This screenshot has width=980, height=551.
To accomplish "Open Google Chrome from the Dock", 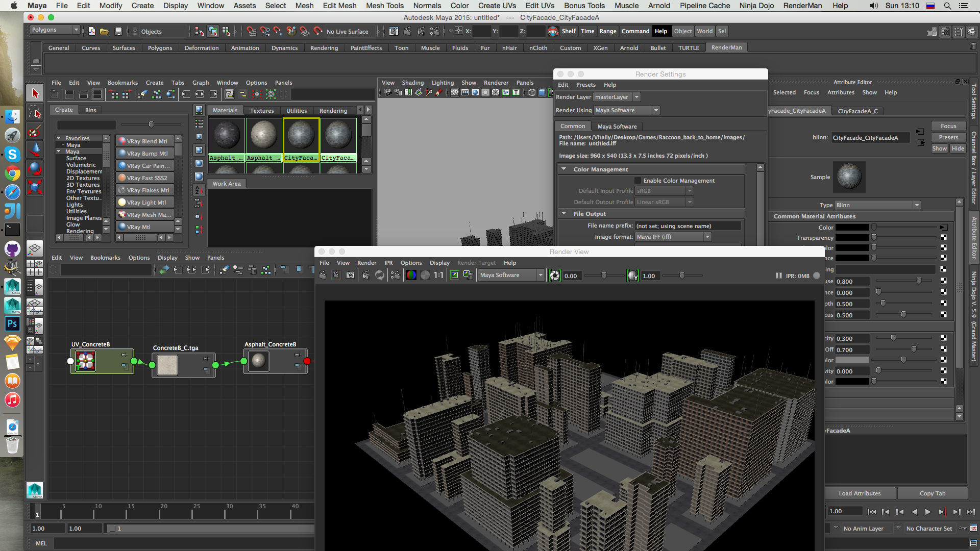I will pos(12,173).
